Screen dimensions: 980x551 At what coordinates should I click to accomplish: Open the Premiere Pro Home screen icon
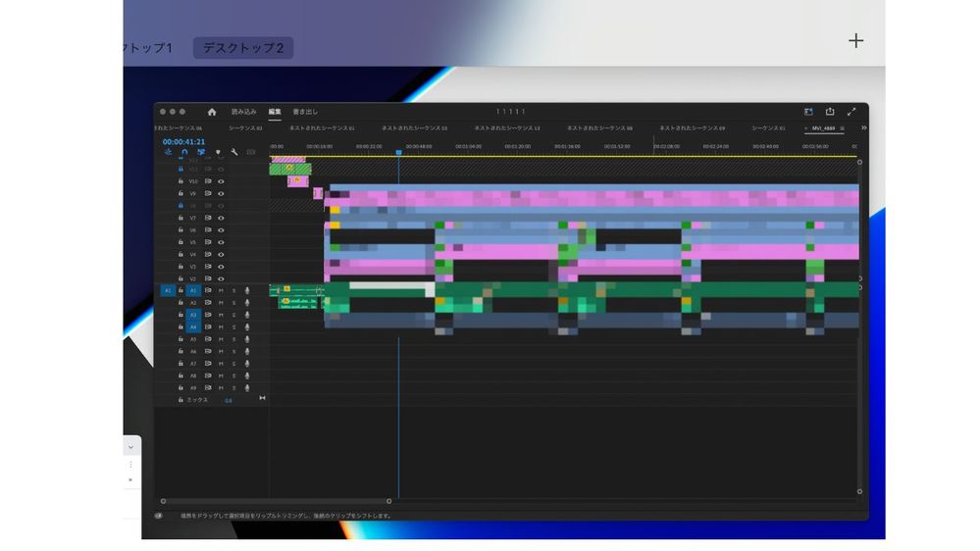[x=212, y=112]
